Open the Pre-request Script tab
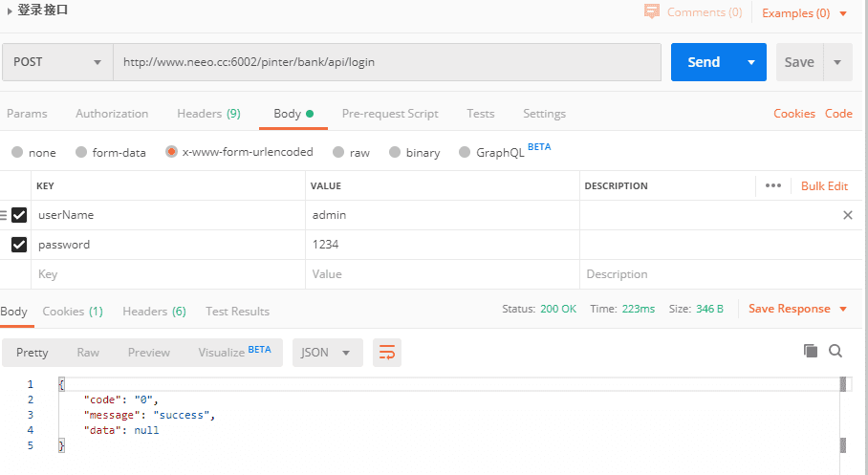Screen dimensions: 868x475 tap(390, 114)
